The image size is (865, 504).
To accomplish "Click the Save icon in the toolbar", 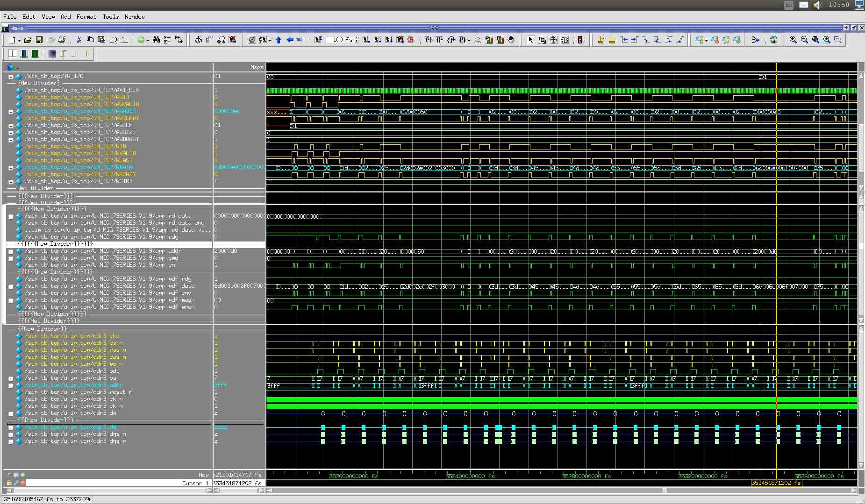I will (x=39, y=40).
